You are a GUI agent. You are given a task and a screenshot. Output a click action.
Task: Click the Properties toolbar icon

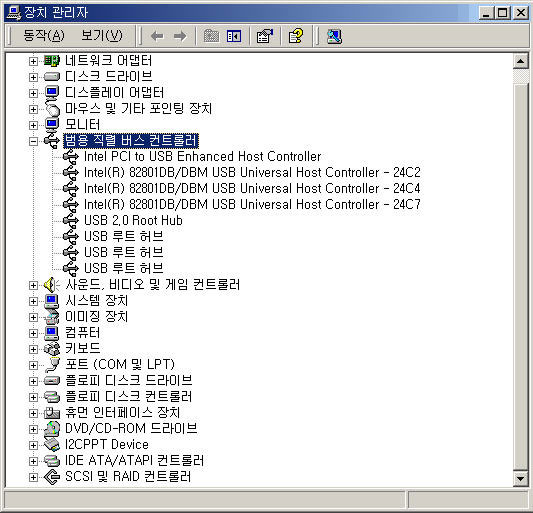(265, 36)
